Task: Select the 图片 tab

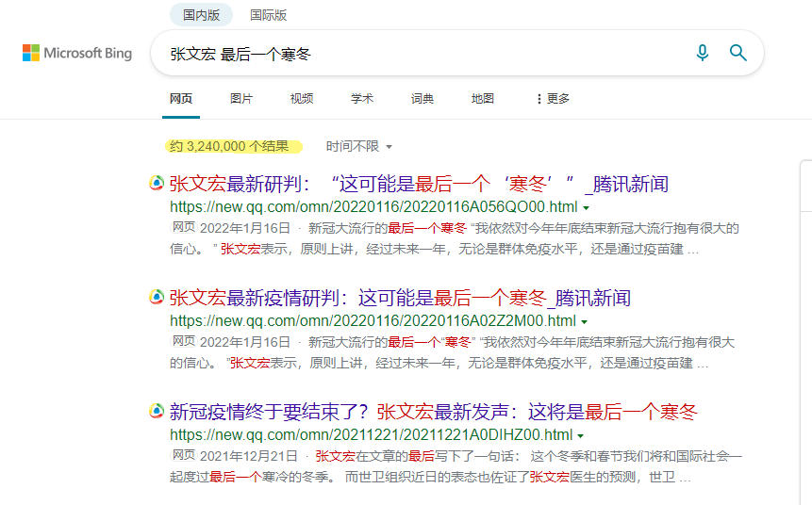Action: tap(241, 98)
